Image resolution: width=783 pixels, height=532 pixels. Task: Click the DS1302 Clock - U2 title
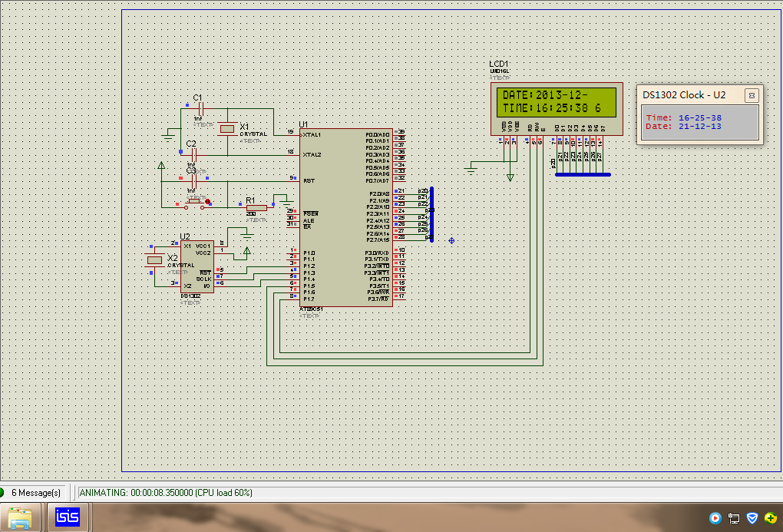coord(684,95)
